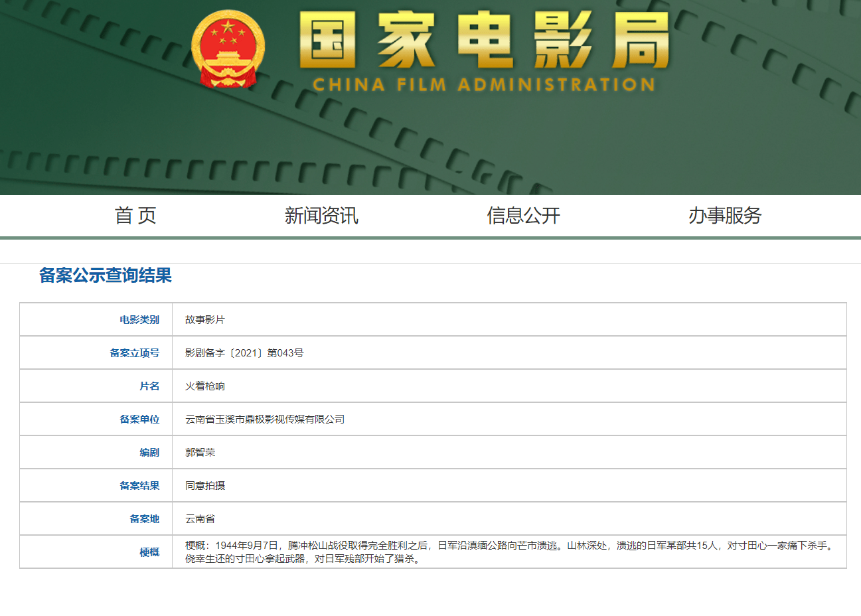The width and height of the screenshot is (861, 616).
Task: Click the 备案地 row label
Action: pyautogui.click(x=145, y=519)
